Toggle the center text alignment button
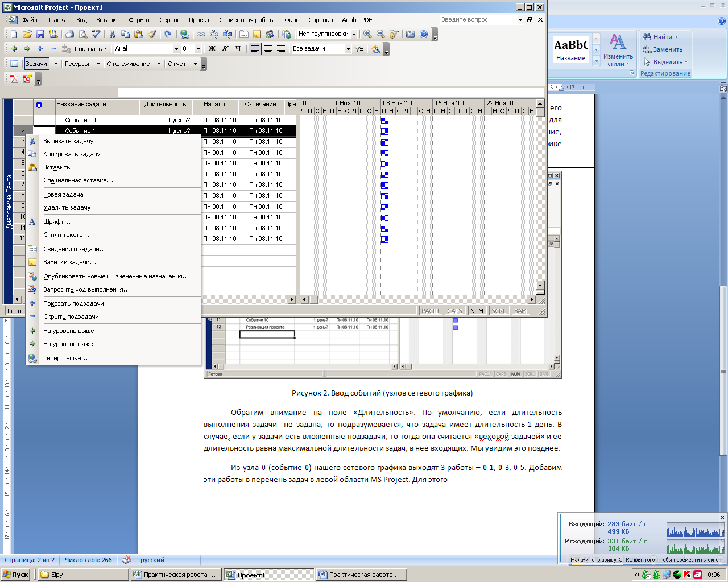Viewport: 728px width, 582px height. click(x=268, y=49)
